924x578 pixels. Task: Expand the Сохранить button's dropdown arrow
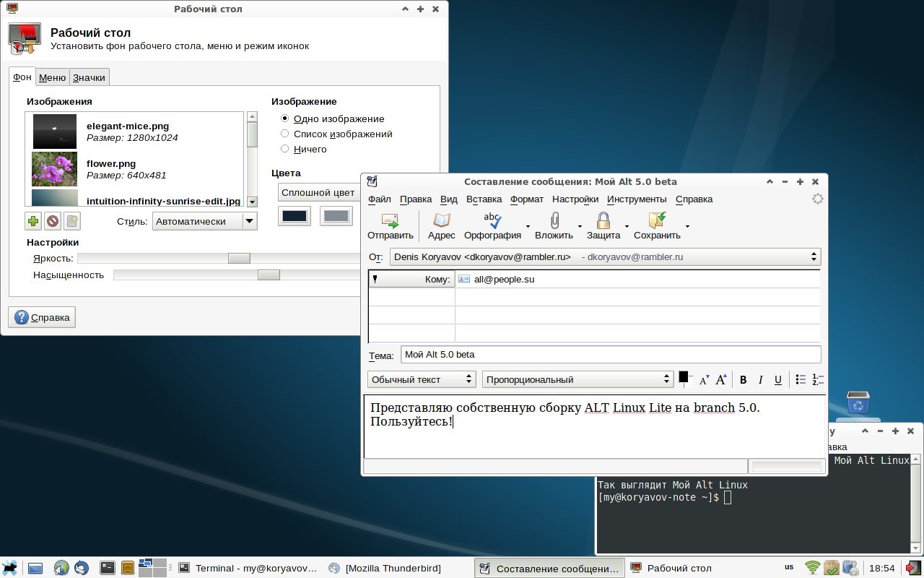click(x=687, y=226)
